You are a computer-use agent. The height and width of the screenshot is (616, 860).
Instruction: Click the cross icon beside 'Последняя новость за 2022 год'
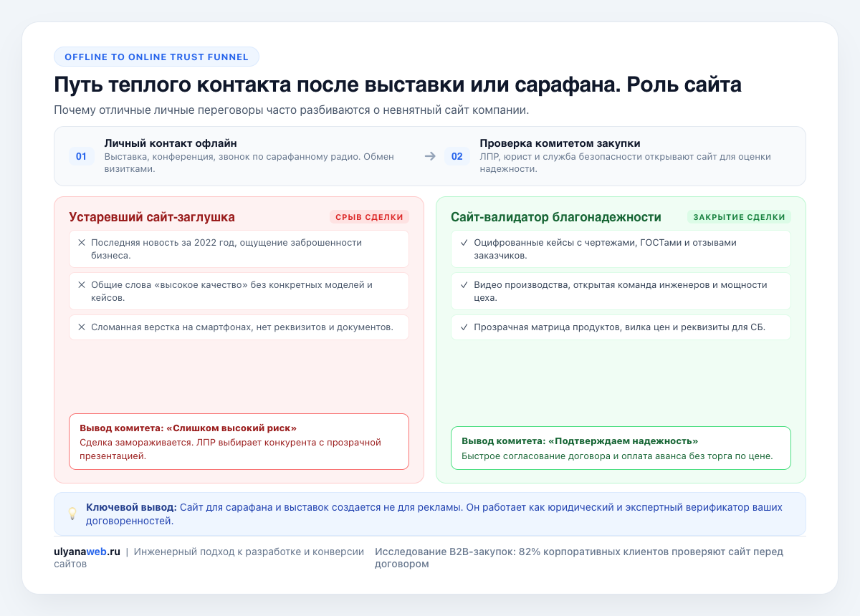[82, 243]
